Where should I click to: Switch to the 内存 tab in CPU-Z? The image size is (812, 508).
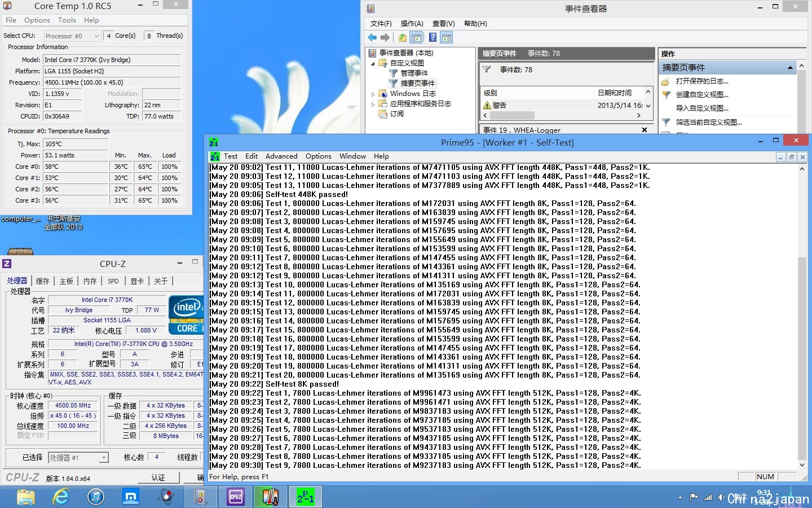90,281
